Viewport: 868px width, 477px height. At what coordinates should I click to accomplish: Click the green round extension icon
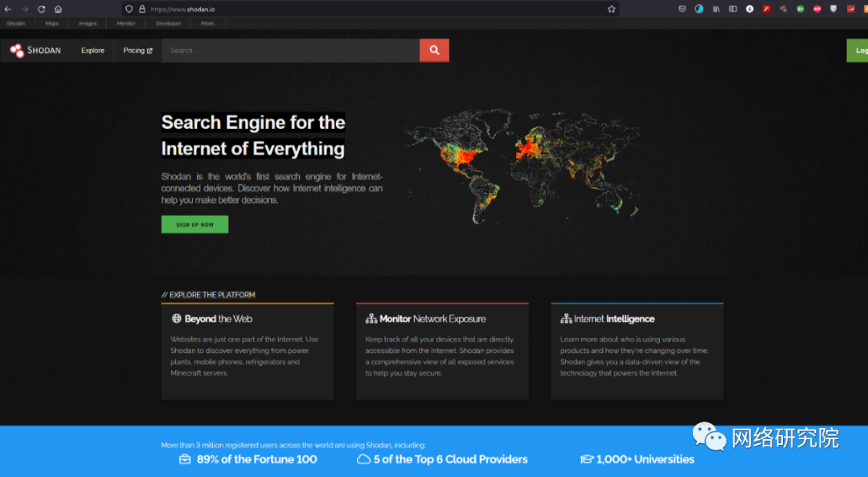click(800, 9)
